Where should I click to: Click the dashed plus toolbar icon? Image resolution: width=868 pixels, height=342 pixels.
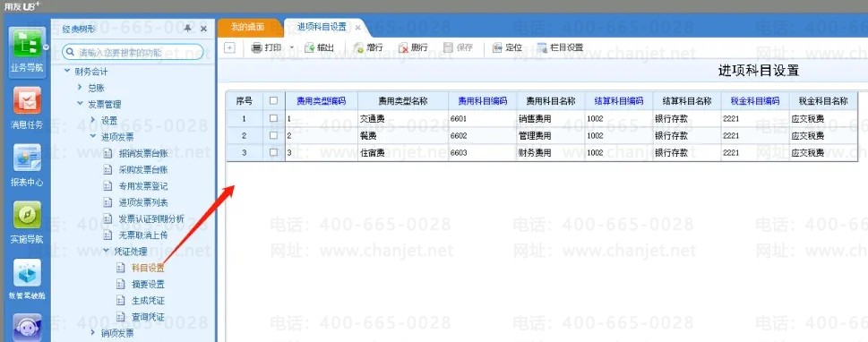pyautogui.click(x=229, y=48)
